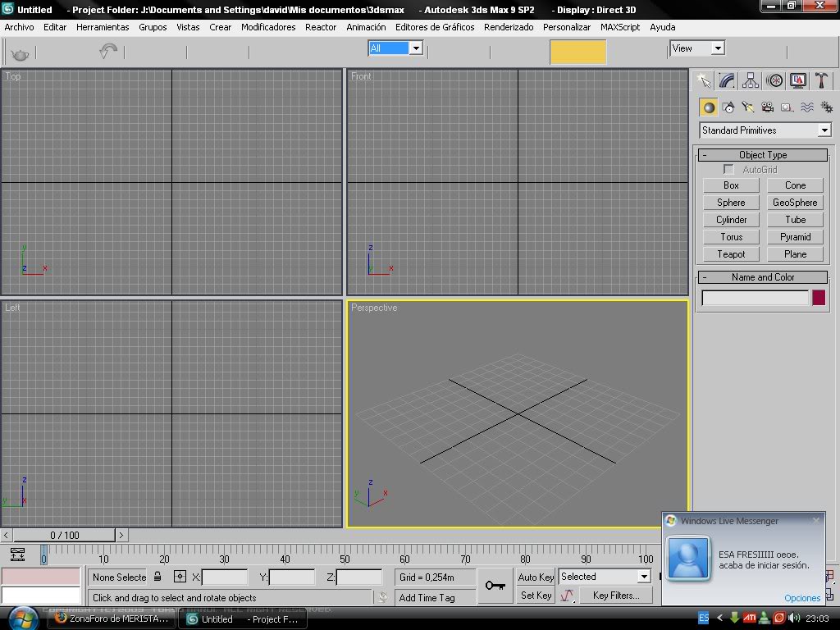Toggle absolute/offset transform type-in mode
Viewport: 840px width, 630px height.
pyautogui.click(x=180, y=577)
